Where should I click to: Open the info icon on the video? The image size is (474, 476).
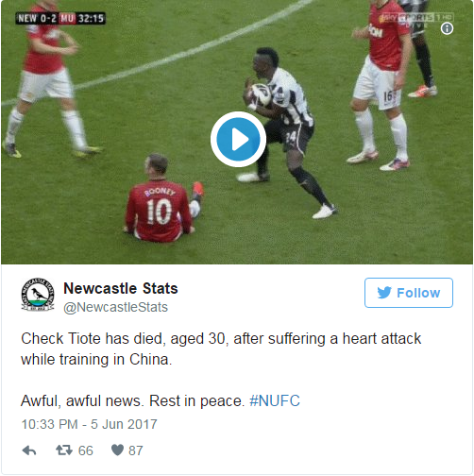[x=447, y=28]
